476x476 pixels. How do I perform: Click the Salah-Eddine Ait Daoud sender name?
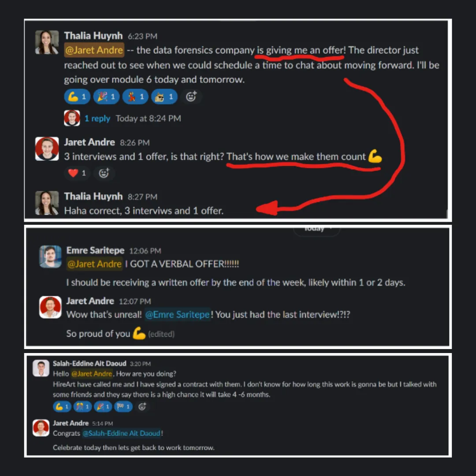click(89, 363)
